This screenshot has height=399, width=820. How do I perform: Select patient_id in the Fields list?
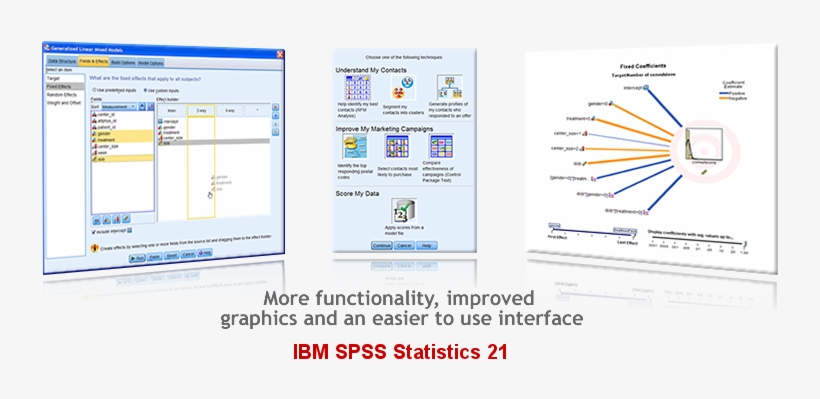(x=123, y=127)
